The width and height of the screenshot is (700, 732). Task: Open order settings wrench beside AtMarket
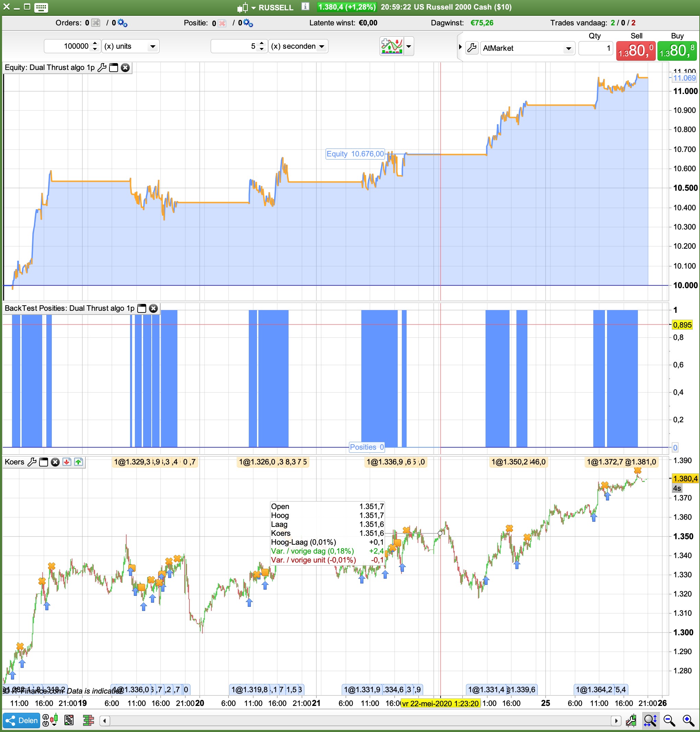(x=472, y=48)
